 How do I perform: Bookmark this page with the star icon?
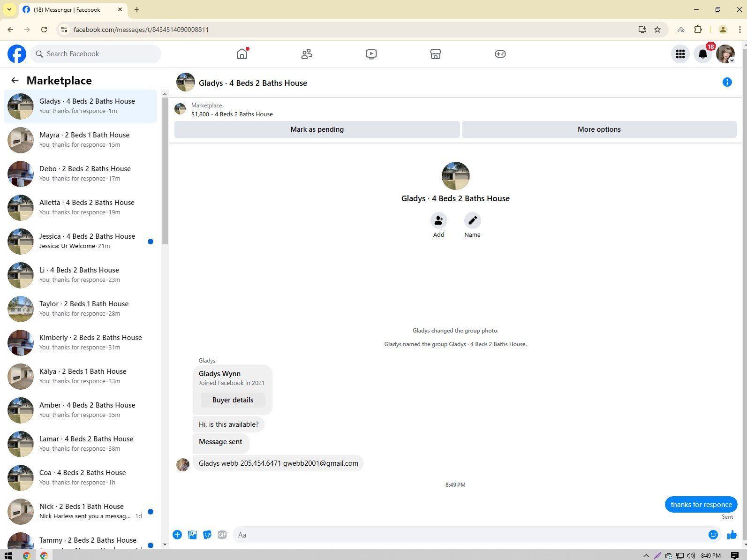coord(657,30)
